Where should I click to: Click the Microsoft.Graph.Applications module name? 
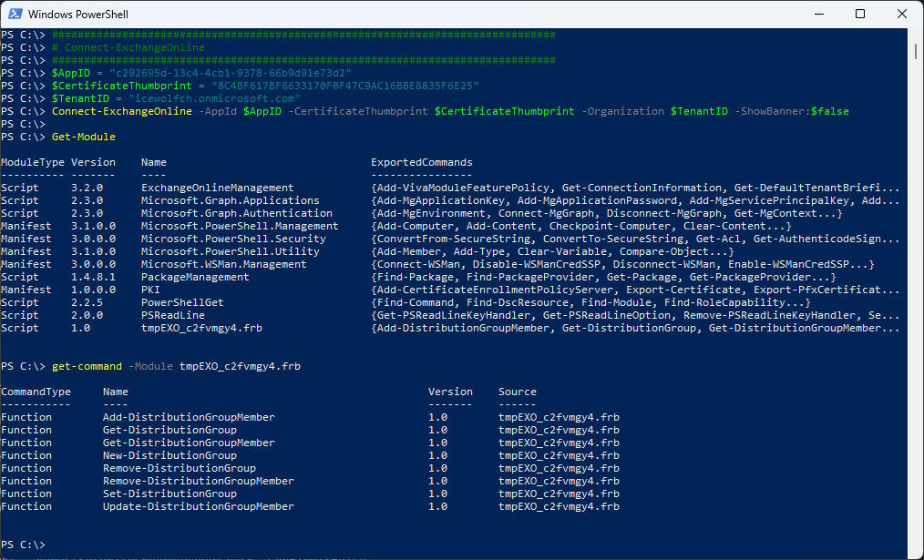coord(231,201)
